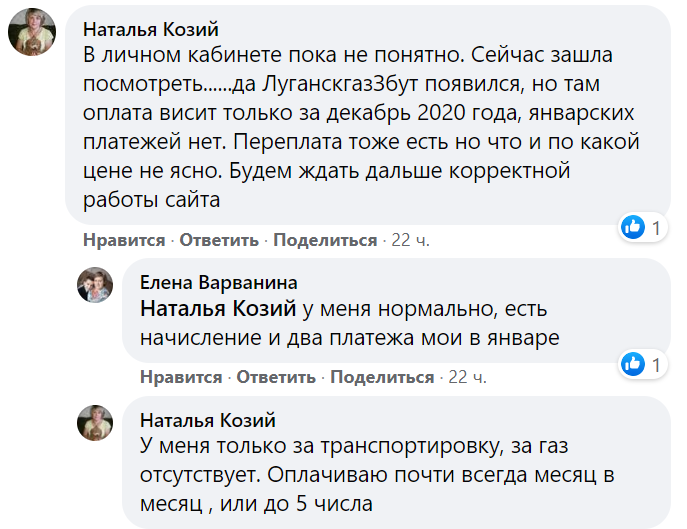This screenshot has height=529, width=687.
Task: Open the Наталья Козий author name on the last reply
Action: 207,419
